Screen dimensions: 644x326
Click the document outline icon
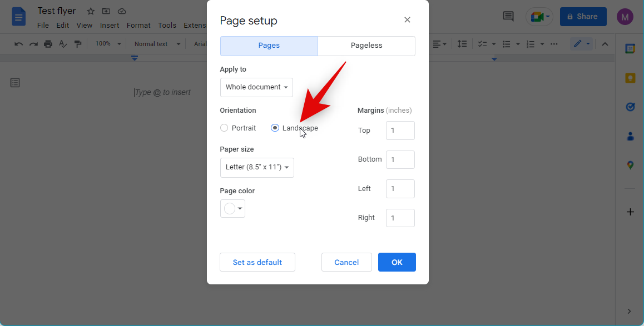(15, 83)
